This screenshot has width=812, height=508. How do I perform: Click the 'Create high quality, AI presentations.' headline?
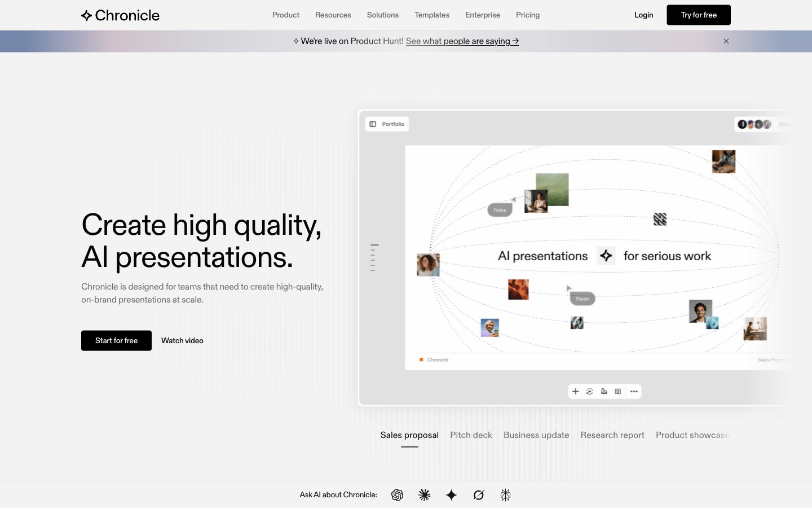pyautogui.click(x=201, y=241)
